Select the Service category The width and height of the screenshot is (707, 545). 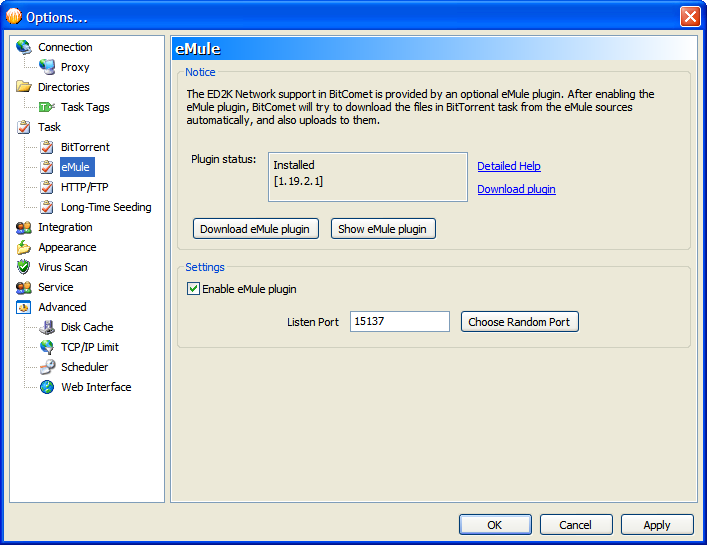click(x=55, y=287)
